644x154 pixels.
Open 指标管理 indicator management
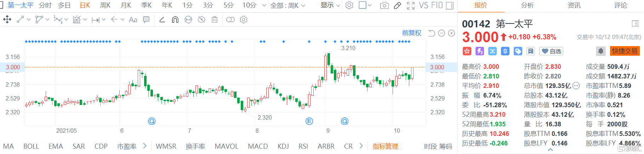[x=385, y=146]
